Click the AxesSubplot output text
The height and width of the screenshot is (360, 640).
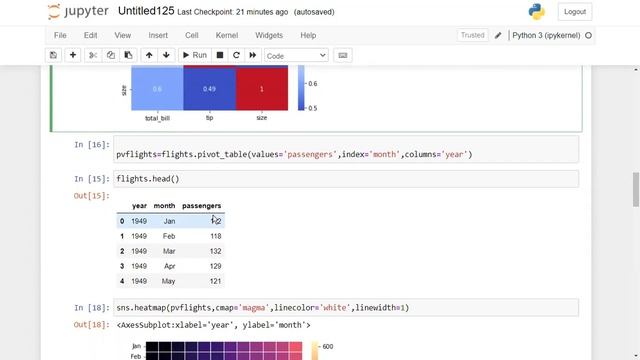[x=213, y=325]
